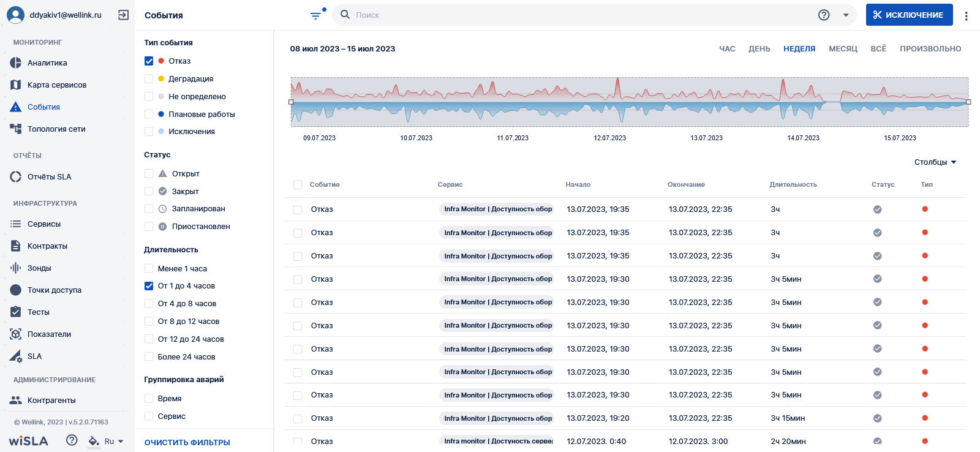The width and height of the screenshot is (980, 452).
Task: Sort by Сервис column header
Action: (x=450, y=184)
